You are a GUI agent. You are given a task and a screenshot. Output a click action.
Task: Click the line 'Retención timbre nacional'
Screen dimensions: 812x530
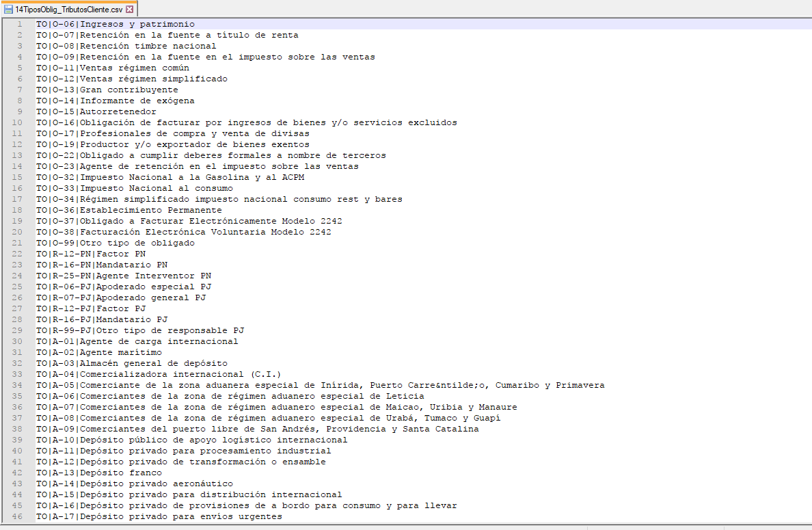[126, 46]
